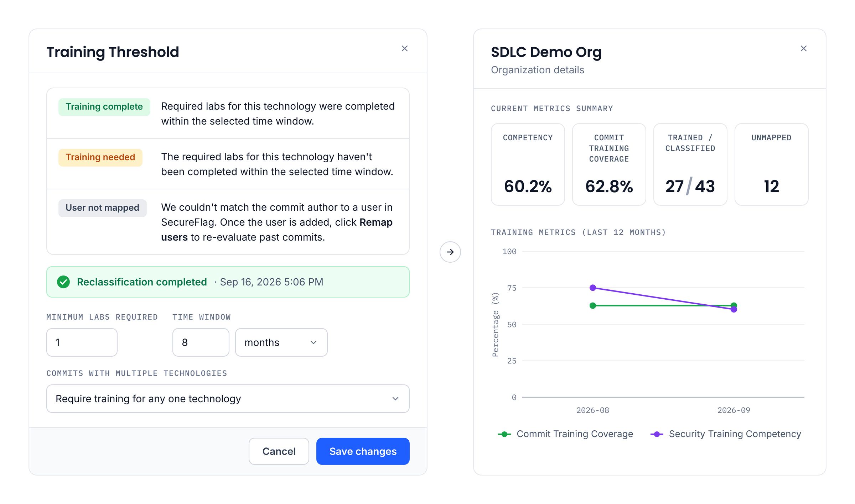Click the Reclassification completed label
The height and width of the screenshot is (504, 855).
[x=142, y=282]
